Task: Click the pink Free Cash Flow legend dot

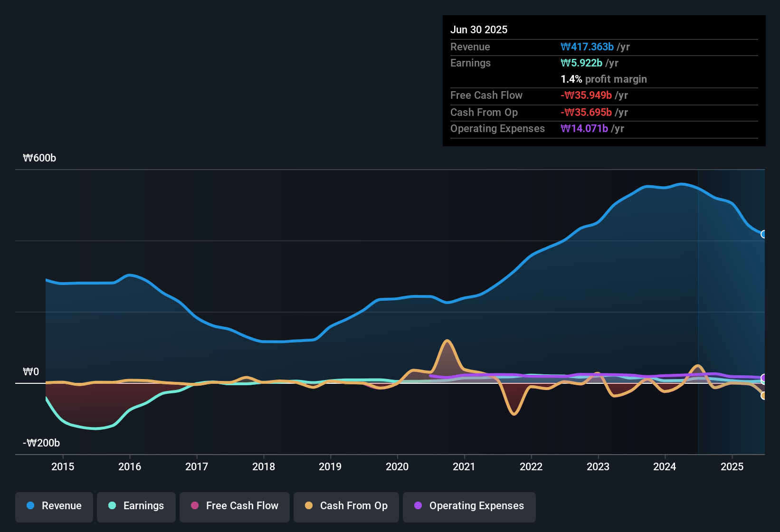Action: (x=194, y=506)
